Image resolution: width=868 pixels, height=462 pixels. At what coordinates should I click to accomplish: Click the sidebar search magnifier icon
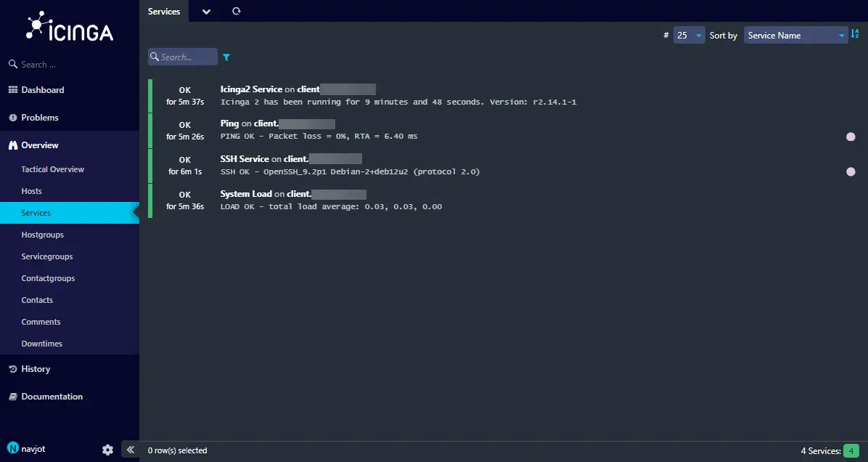13,64
